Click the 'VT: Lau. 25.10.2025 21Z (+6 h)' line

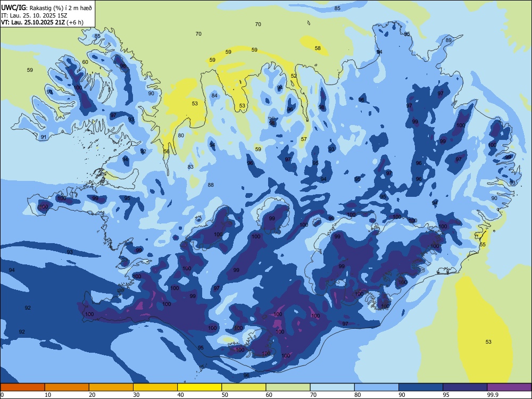pos(42,22)
